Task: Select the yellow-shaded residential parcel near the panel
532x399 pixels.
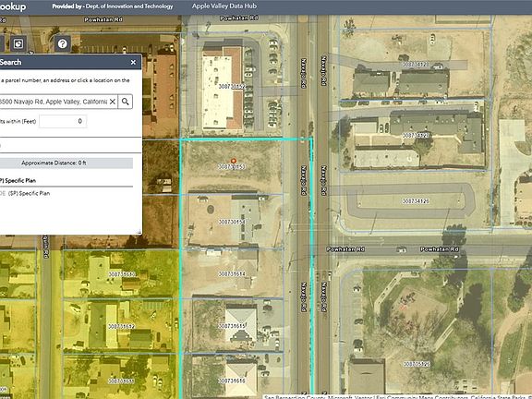Action: coord(121,274)
